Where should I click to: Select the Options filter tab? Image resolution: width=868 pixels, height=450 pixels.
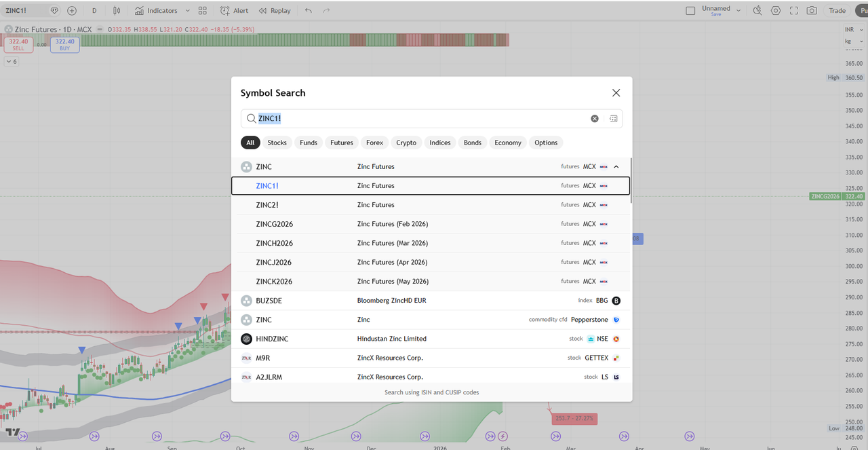tap(546, 143)
